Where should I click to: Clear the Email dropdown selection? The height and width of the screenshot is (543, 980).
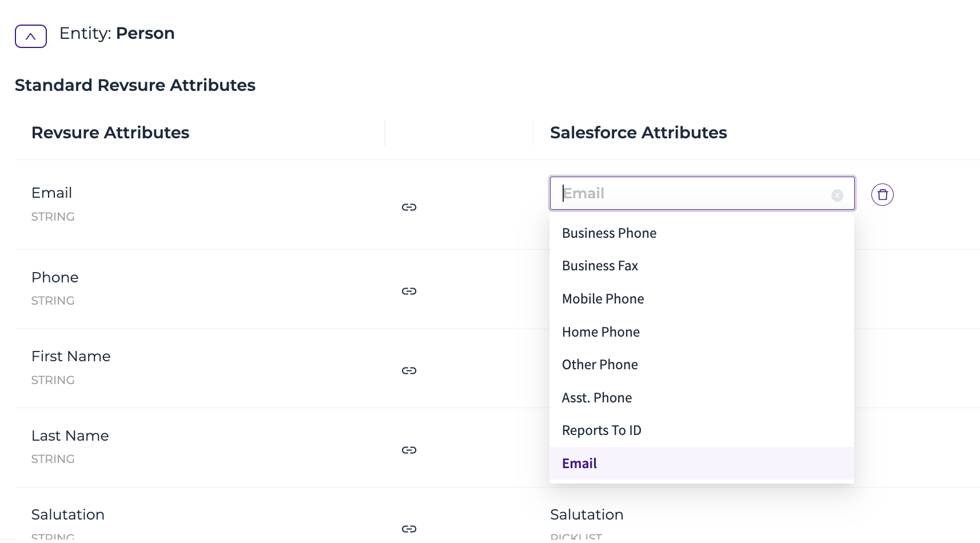tap(837, 195)
